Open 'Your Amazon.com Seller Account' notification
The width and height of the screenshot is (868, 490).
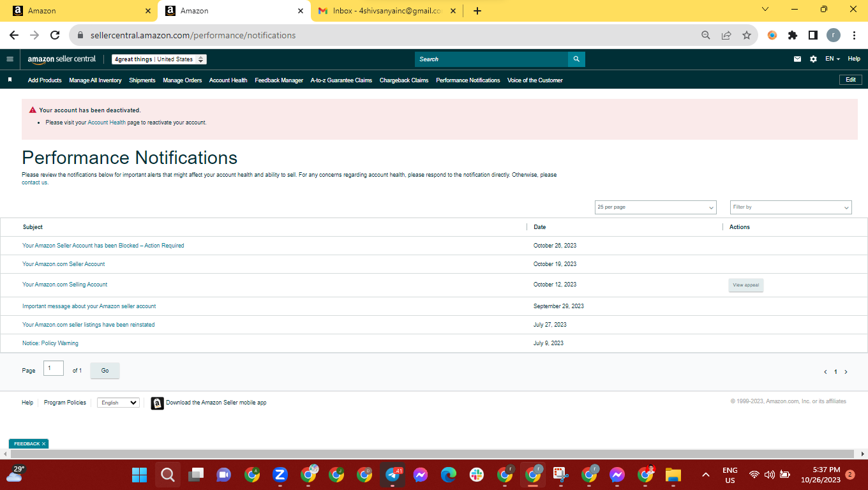[x=64, y=264]
